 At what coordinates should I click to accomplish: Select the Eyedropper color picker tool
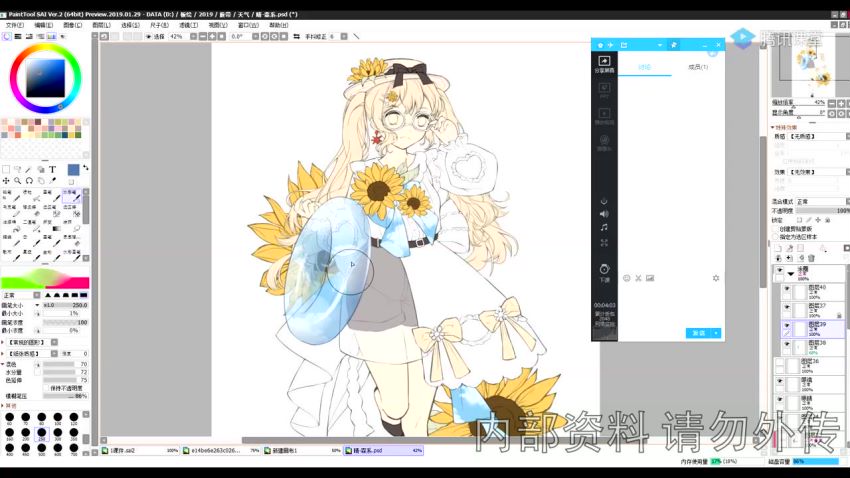pos(53,180)
